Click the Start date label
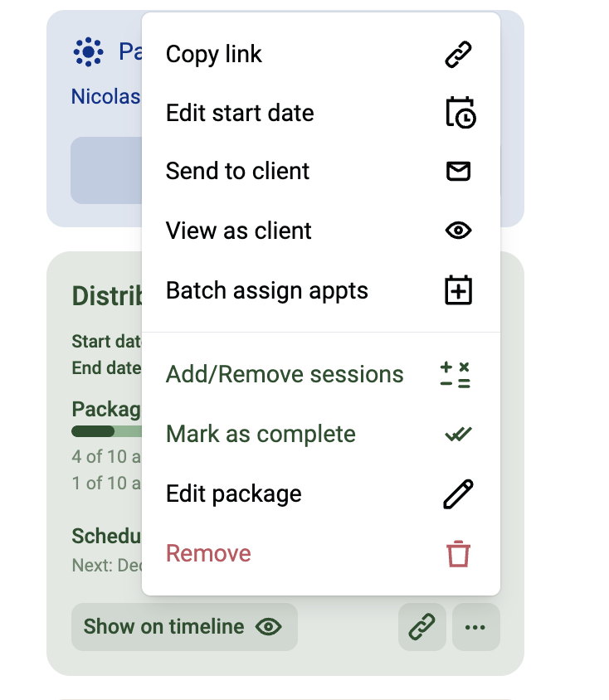This screenshot has height=700, width=609. 107,342
